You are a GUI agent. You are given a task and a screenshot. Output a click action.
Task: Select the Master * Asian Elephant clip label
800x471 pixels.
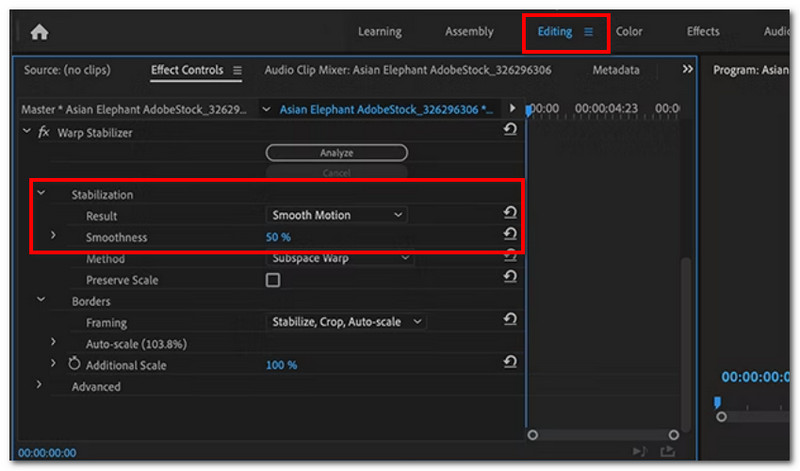point(134,110)
